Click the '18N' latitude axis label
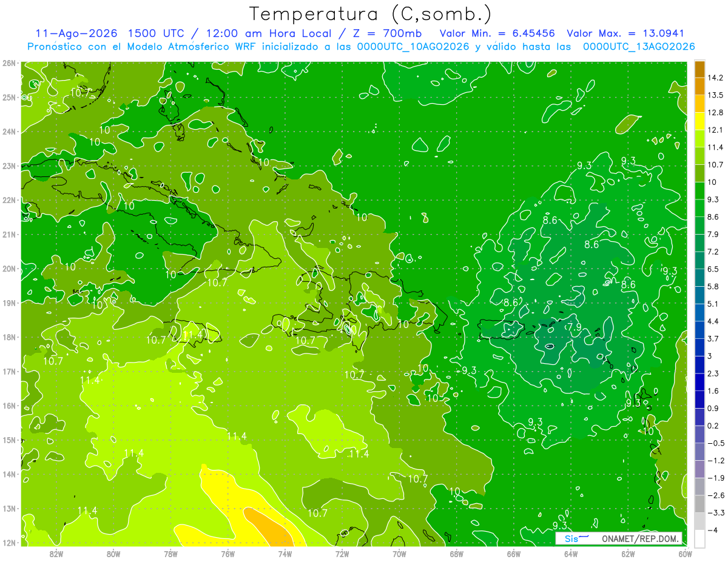The image size is (728, 562). click(8, 337)
